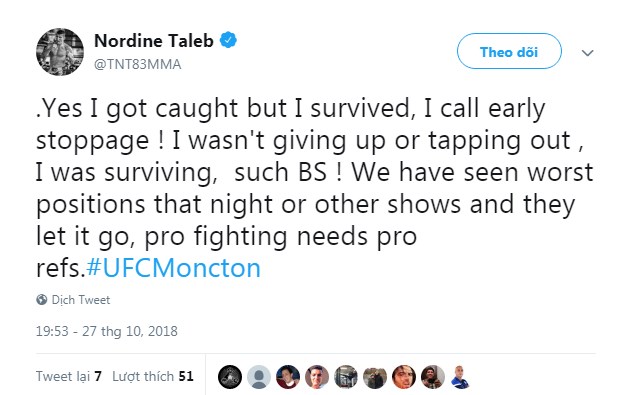Open the first liker's dark round avatar
This screenshot has height=395, width=634.
[230, 377]
